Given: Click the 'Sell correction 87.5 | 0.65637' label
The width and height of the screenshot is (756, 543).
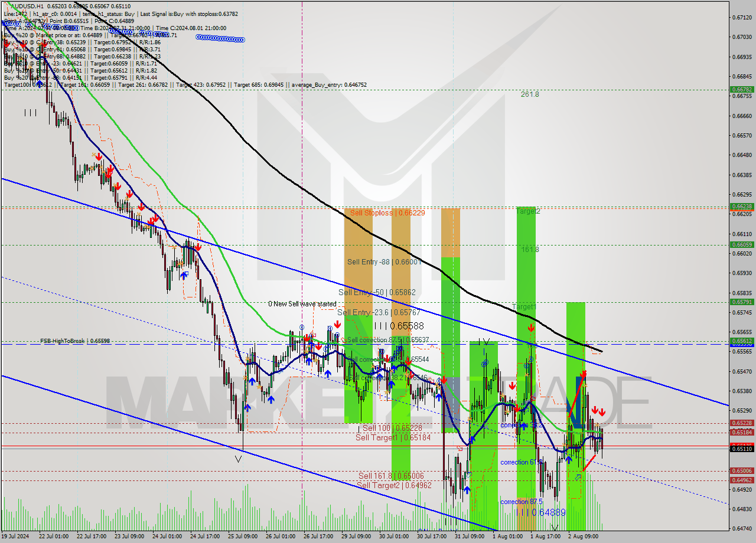Looking at the screenshot, I should point(388,340).
